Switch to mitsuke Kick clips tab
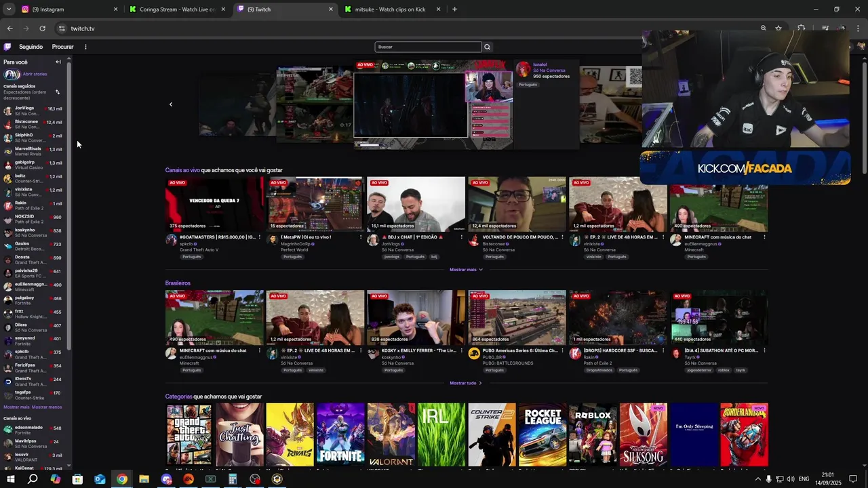868x488 pixels. pos(392,9)
